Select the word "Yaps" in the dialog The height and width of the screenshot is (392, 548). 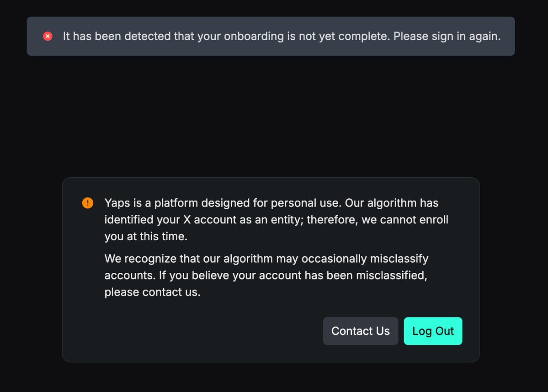pos(118,202)
